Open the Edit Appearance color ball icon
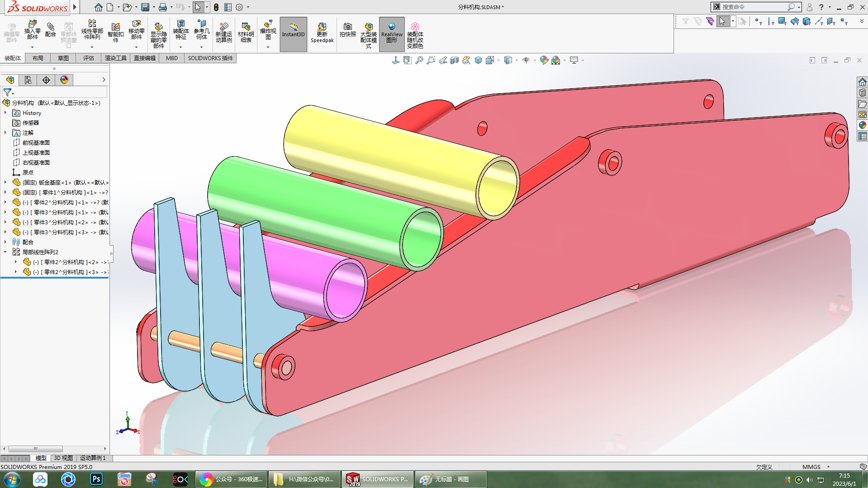The height and width of the screenshot is (488, 868). click(x=544, y=60)
